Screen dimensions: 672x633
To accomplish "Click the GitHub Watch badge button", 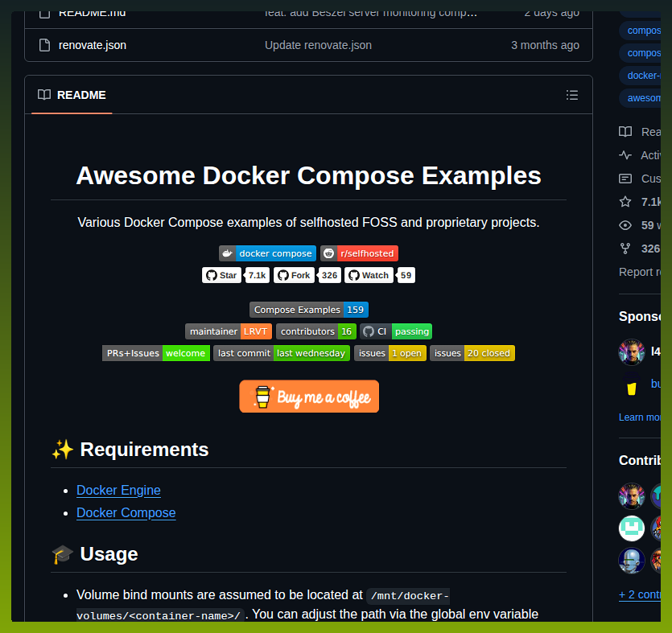I will click(369, 275).
